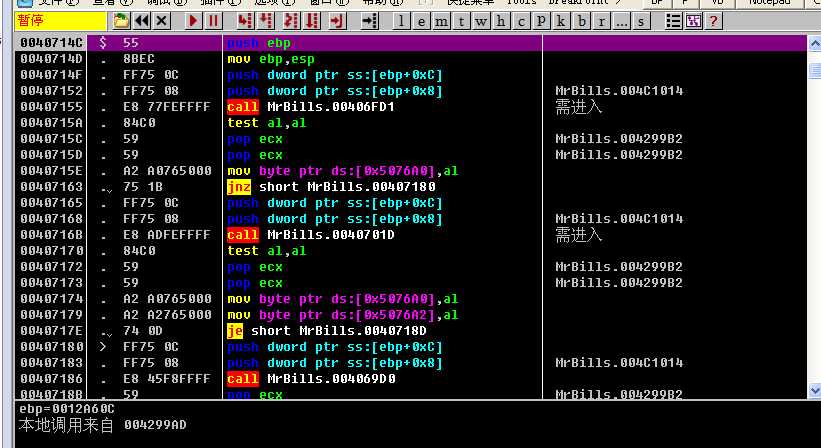
Task: Show Memory map via the 'm' button
Action: click(441, 21)
